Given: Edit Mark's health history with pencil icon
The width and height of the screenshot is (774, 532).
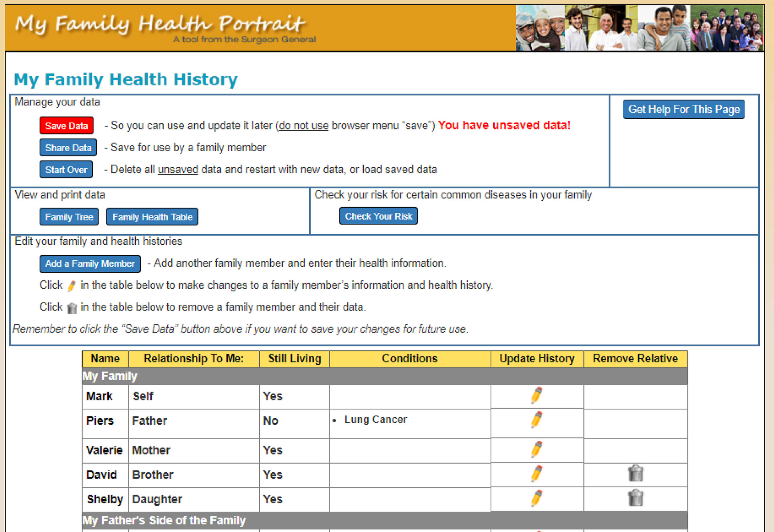Looking at the screenshot, I should [536, 395].
